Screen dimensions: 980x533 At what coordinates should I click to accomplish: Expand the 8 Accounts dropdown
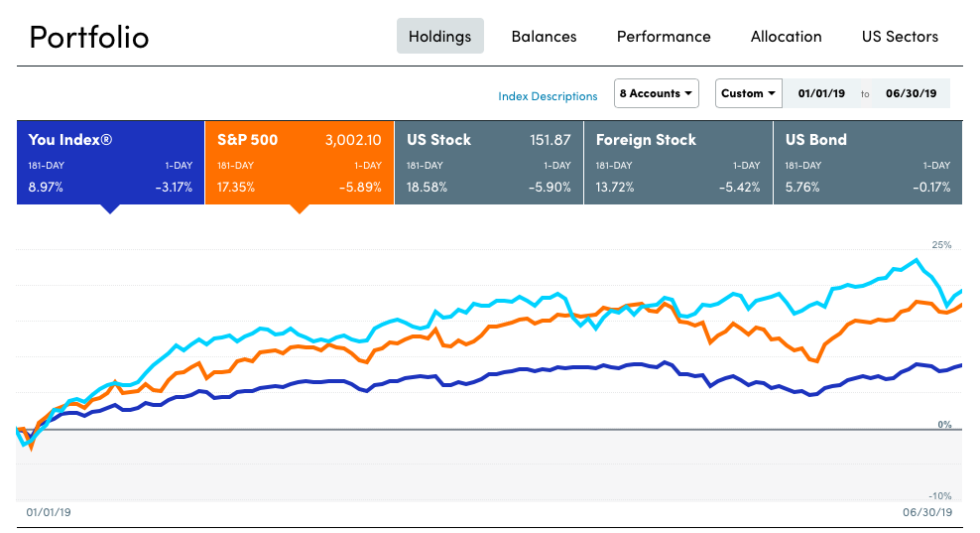(657, 93)
